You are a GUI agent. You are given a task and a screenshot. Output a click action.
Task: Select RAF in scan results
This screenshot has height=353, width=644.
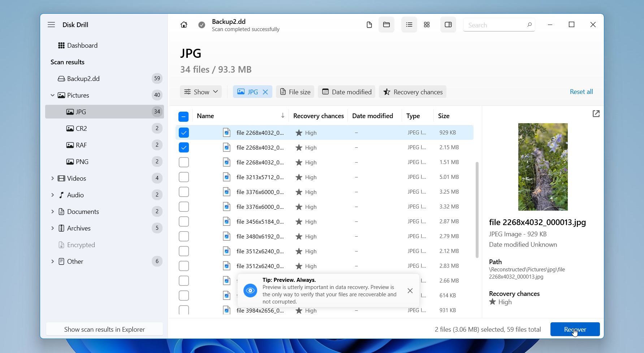click(104, 145)
